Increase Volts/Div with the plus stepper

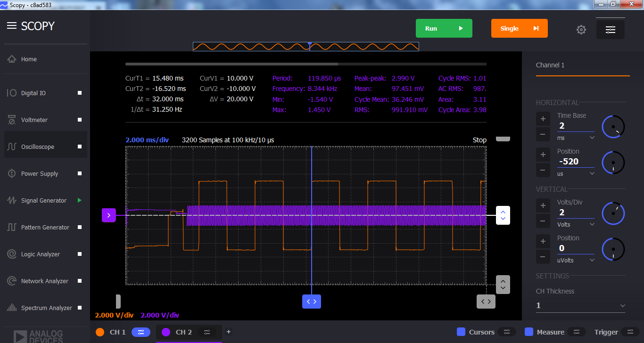(543, 205)
